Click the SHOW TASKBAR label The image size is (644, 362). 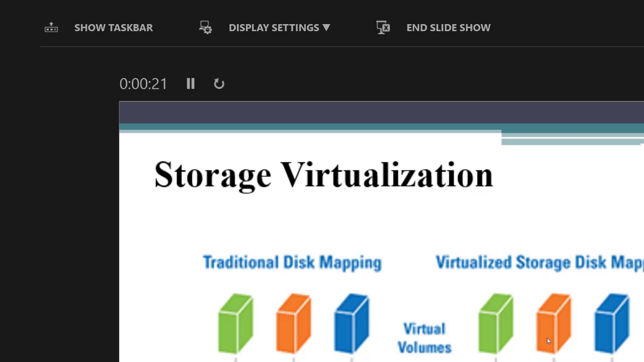point(113,28)
